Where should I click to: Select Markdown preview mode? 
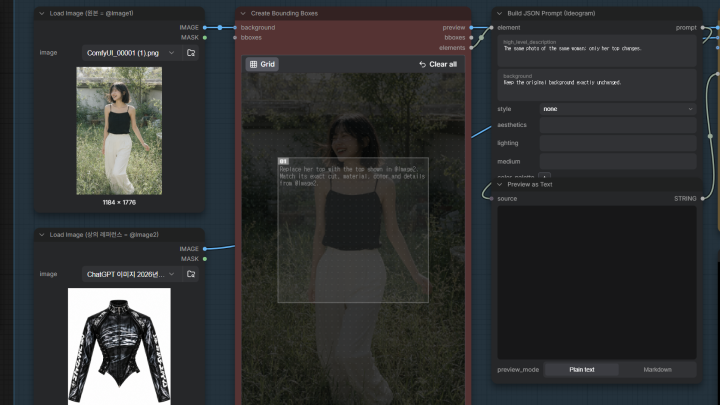pyautogui.click(x=657, y=370)
